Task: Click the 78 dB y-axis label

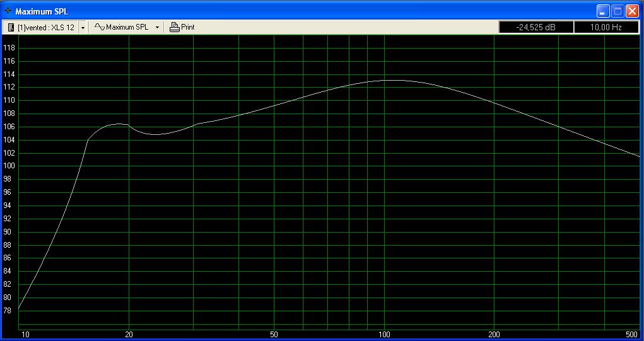Action: point(9,310)
